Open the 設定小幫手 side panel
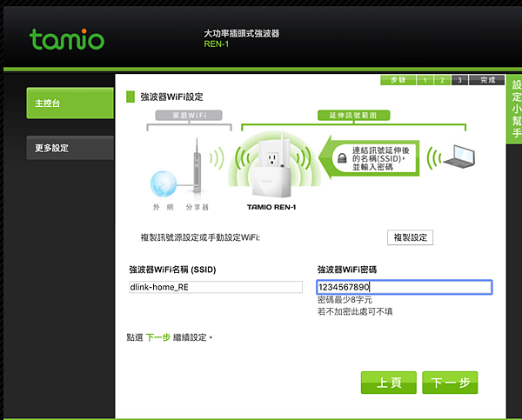This screenshot has height=420, width=522. pyautogui.click(x=515, y=109)
